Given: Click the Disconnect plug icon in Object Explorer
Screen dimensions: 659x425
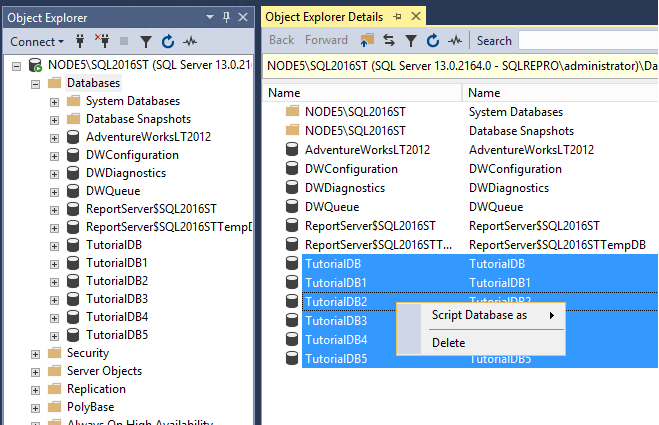Looking at the screenshot, I should click(103, 42).
